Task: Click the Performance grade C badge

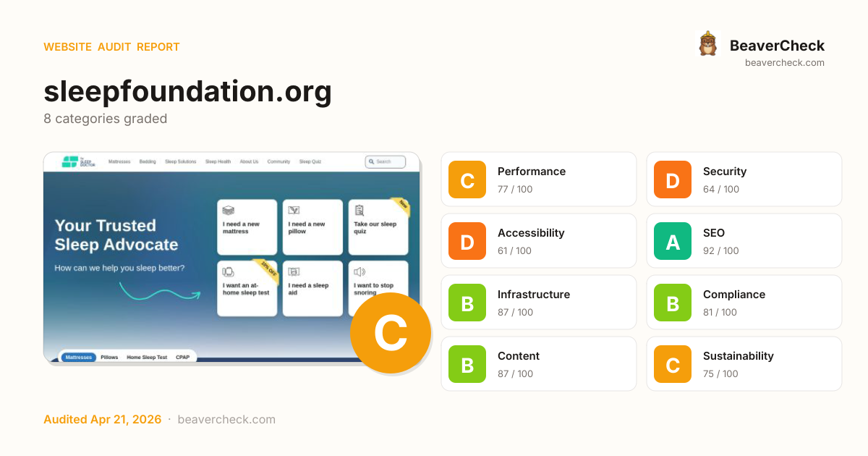Action: (467, 180)
